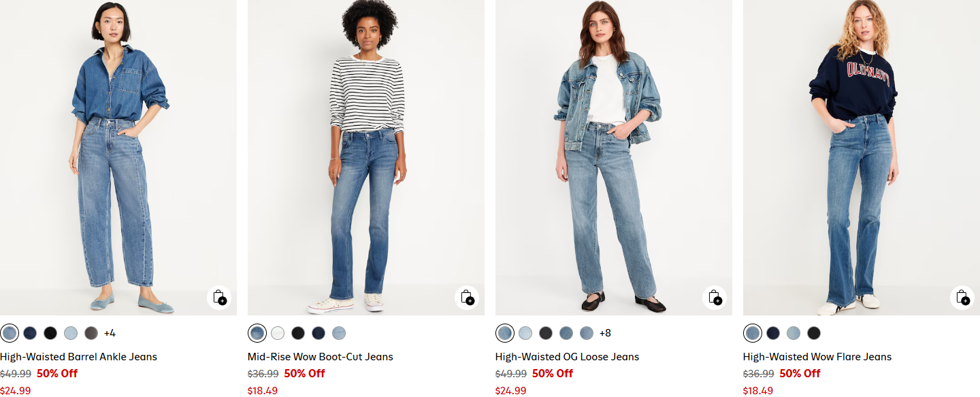Pick black swatch for Wow Flare Jeans

[814, 333]
